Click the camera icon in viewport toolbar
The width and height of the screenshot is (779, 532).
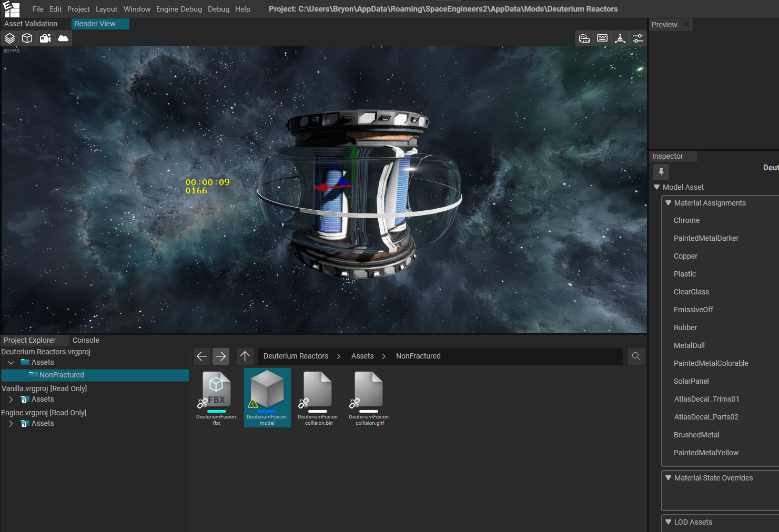point(45,38)
